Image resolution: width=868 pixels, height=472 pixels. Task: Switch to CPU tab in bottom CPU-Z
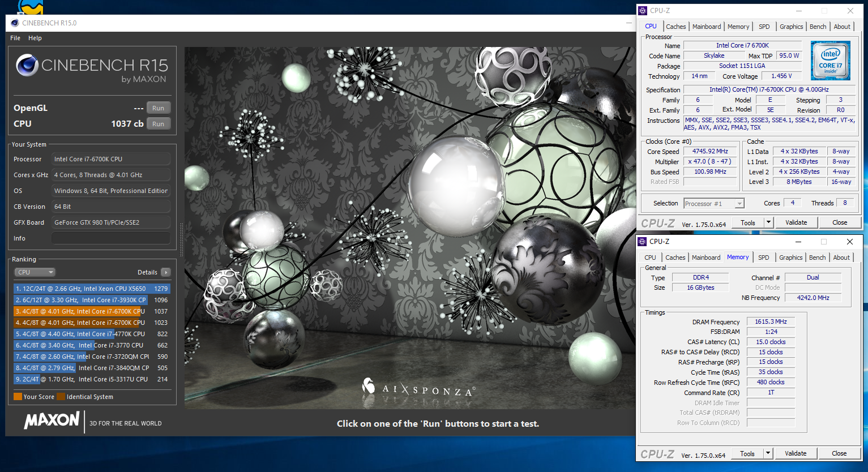pos(650,258)
